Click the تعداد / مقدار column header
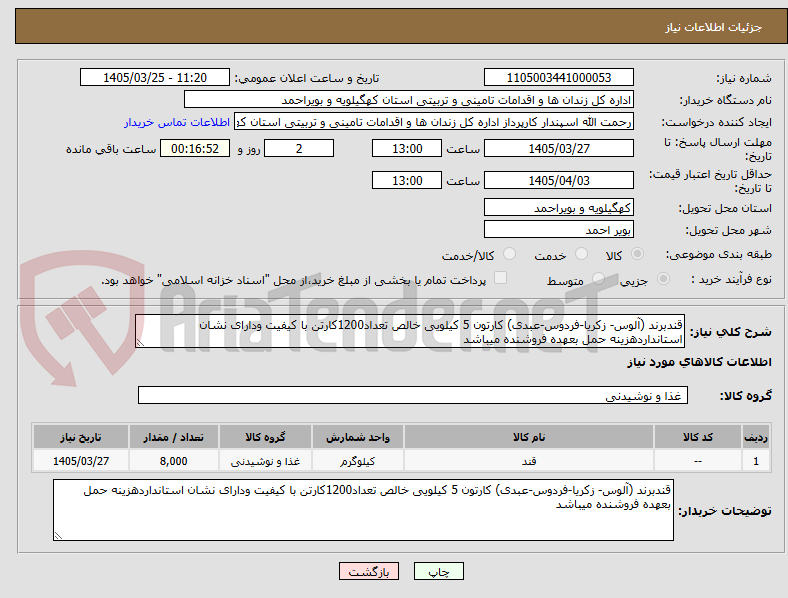This screenshot has height=598, width=788. (173, 437)
